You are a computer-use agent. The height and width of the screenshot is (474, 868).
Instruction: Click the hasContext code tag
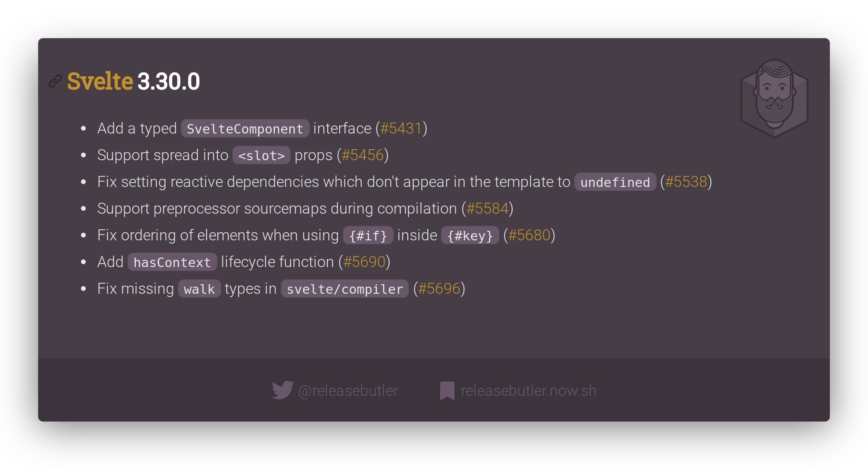point(172,262)
